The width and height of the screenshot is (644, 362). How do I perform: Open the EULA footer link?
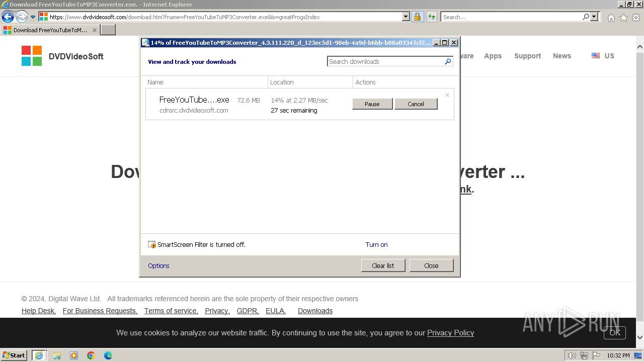(276, 311)
